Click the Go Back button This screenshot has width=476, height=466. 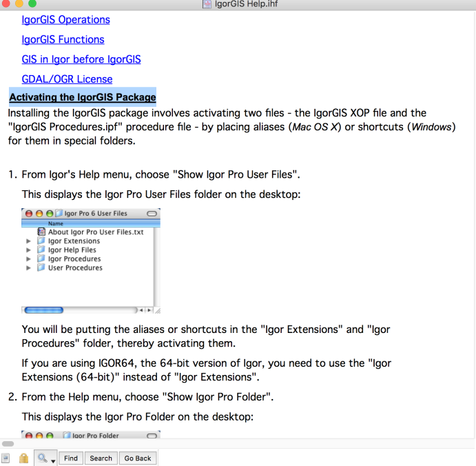(x=138, y=458)
